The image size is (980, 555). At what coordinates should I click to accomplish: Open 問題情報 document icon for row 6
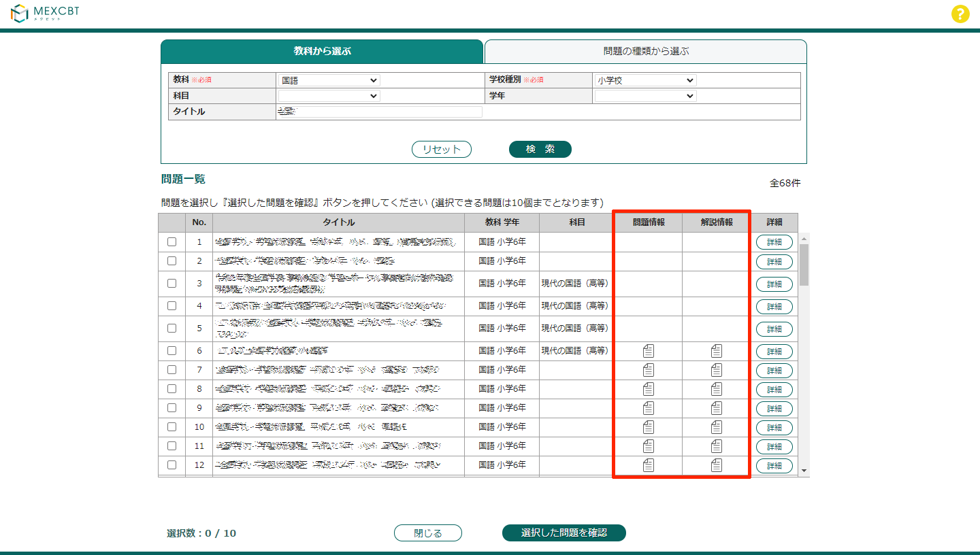coord(649,351)
